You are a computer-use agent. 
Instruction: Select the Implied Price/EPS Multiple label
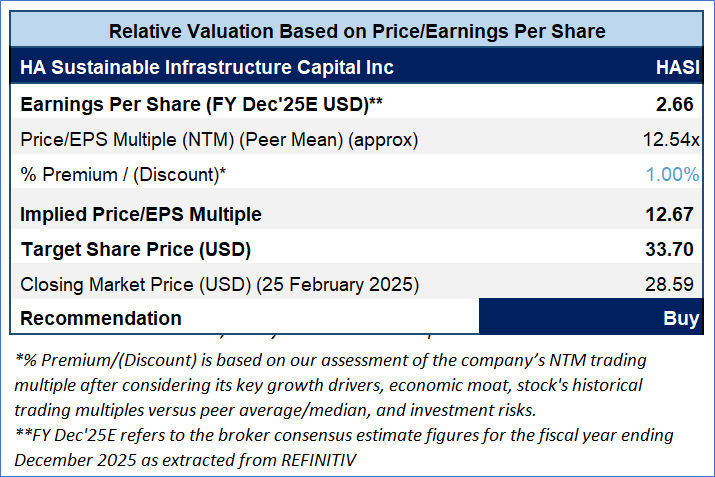tap(141, 214)
